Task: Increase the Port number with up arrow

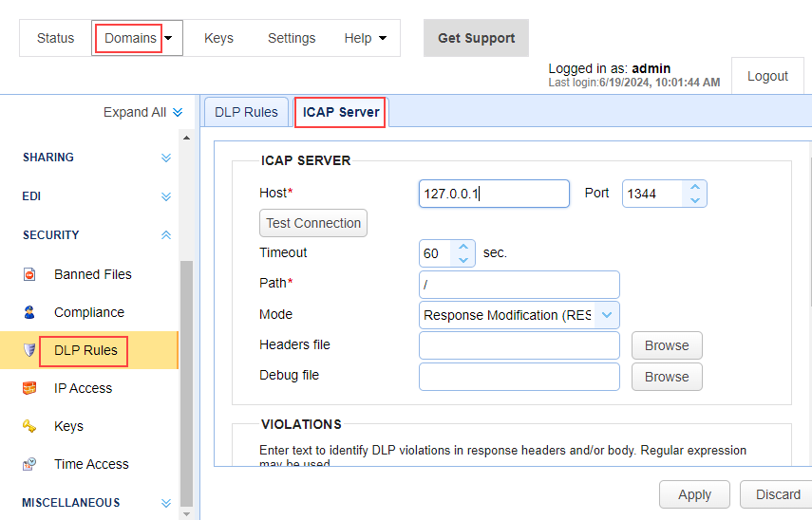Action: tap(695, 188)
